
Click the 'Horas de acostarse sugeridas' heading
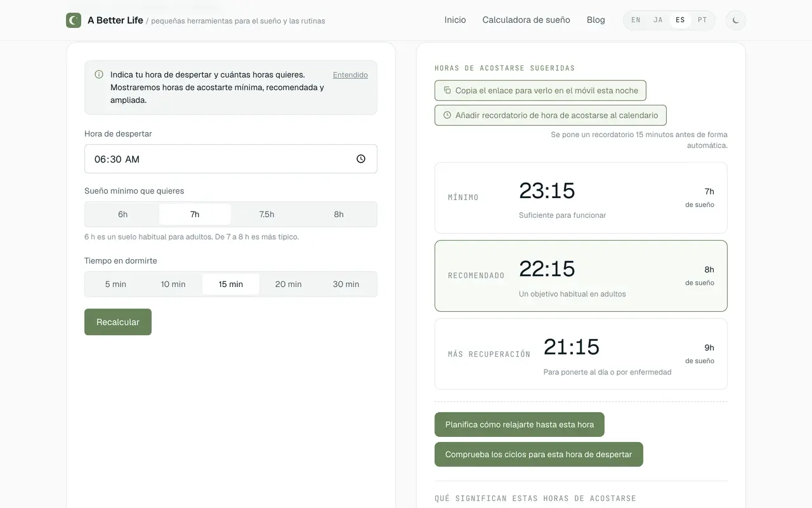tap(505, 68)
